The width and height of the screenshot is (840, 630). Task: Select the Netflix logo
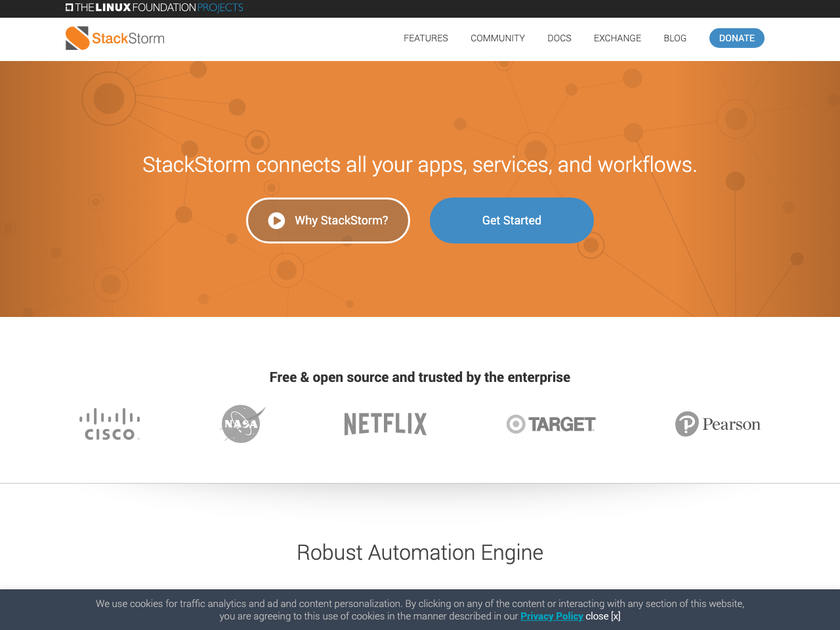(x=385, y=423)
